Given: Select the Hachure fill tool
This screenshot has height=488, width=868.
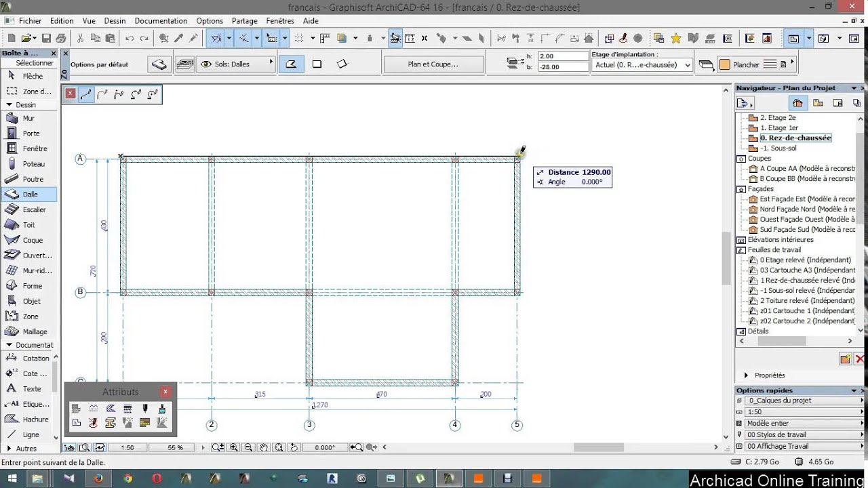Looking at the screenshot, I should click(28, 420).
